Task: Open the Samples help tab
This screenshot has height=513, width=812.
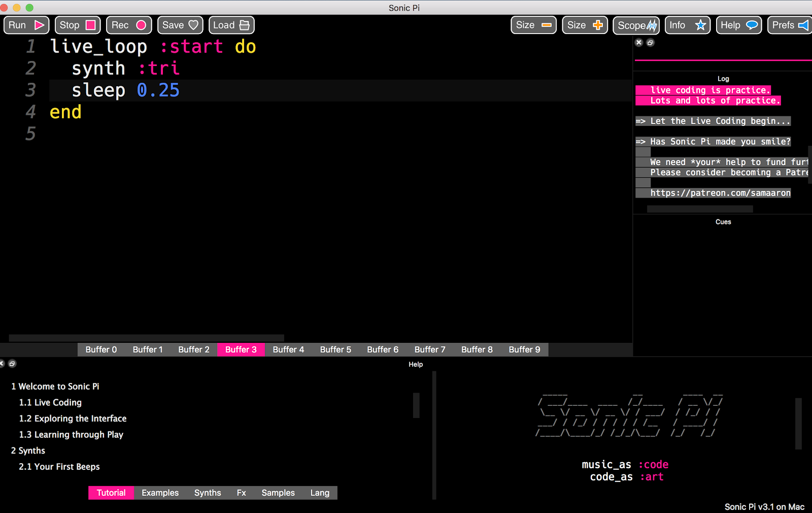Action: click(278, 493)
